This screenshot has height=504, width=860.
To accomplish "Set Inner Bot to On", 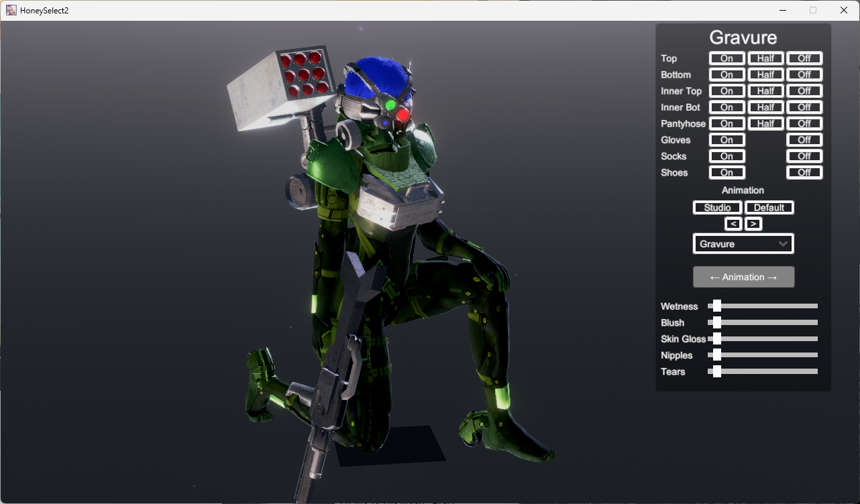I will click(727, 107).
